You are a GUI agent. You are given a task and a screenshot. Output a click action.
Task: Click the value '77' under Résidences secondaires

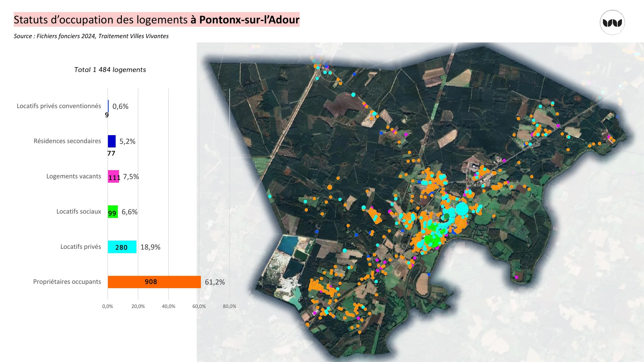(x=111, y=153)
